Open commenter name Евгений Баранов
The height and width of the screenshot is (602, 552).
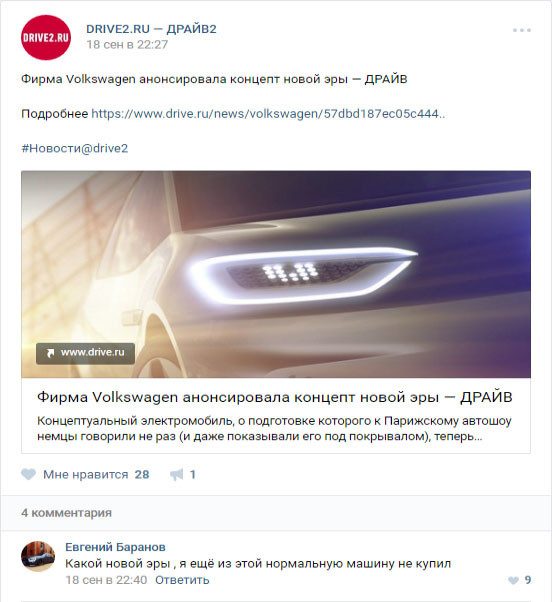click(115, 547)
